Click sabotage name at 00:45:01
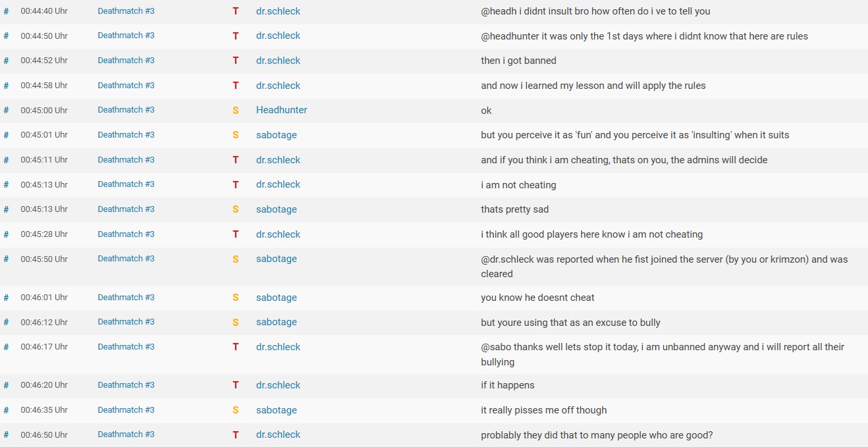The image size is (868, 447). (277, 135)
